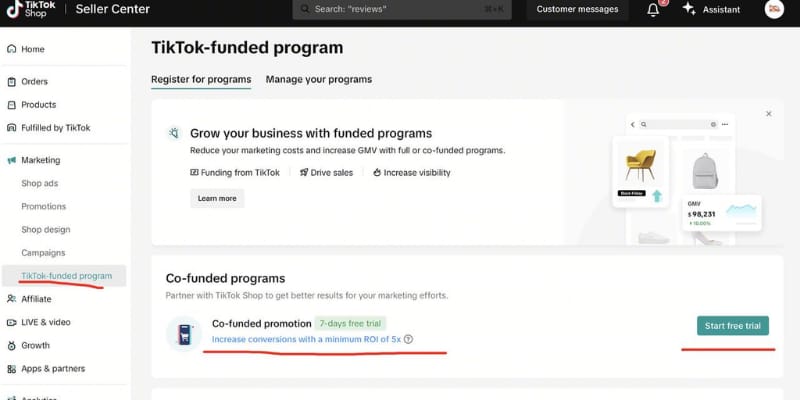Click the Assistant sparkle icon
This screenshot has width=800, height=400.
[x=688, y=9]
